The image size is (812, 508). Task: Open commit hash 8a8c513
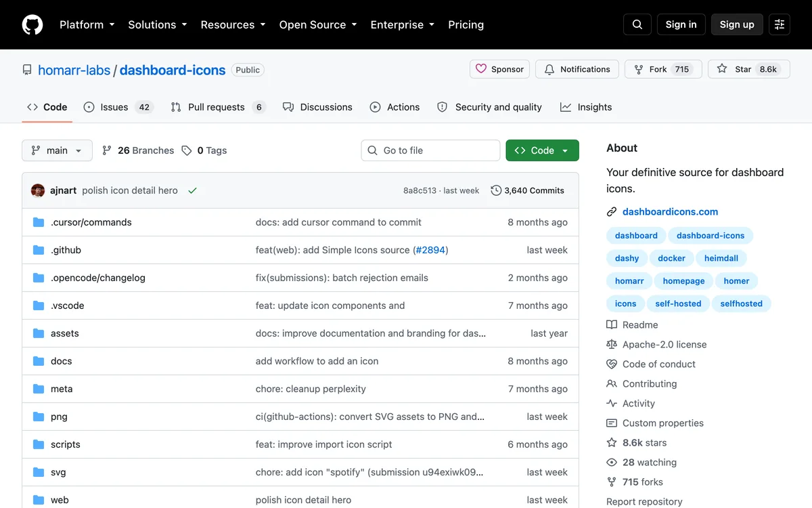[x=420, y=190]
